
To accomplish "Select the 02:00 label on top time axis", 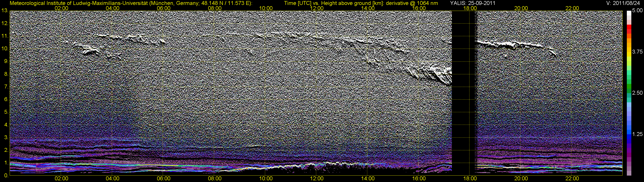I will pos(61,8).
